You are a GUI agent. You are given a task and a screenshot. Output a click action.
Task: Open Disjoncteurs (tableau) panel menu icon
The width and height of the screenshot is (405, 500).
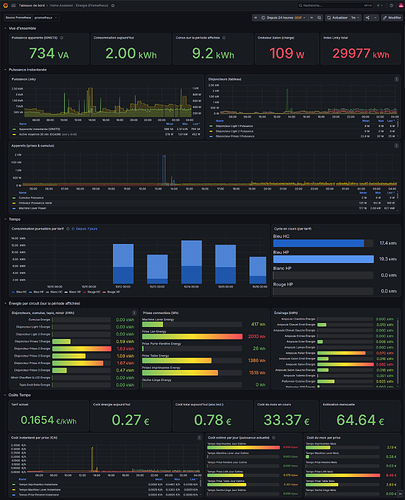[x=396, y=79]
